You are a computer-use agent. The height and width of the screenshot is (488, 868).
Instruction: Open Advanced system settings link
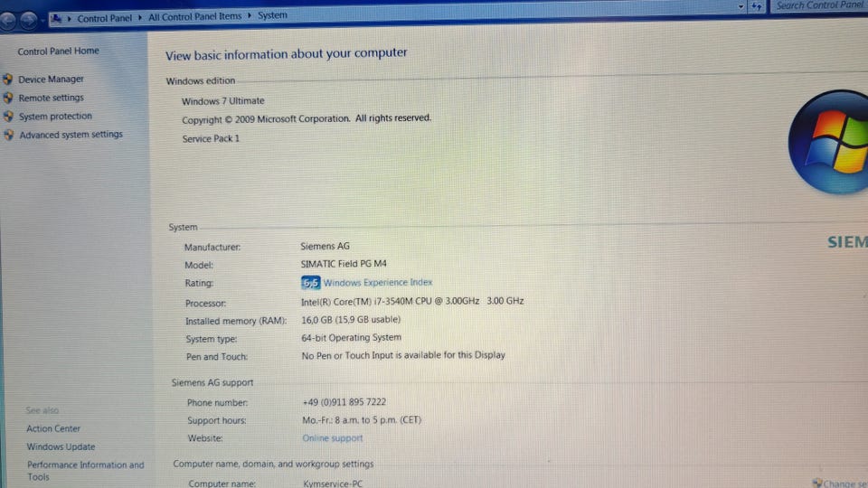(x=71, y=135)
